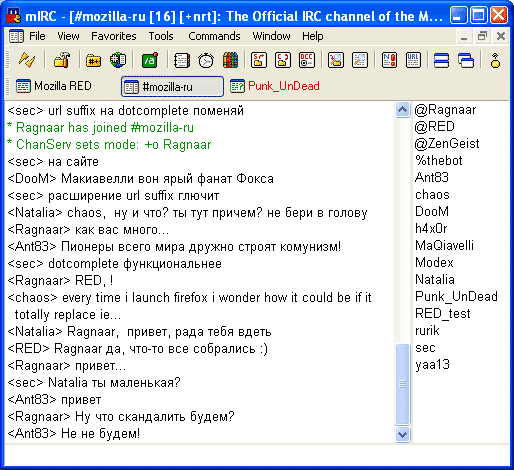
Task: Click the chat scrollbar up arrow
Action: pyautogui.click(x=402, y=109)
